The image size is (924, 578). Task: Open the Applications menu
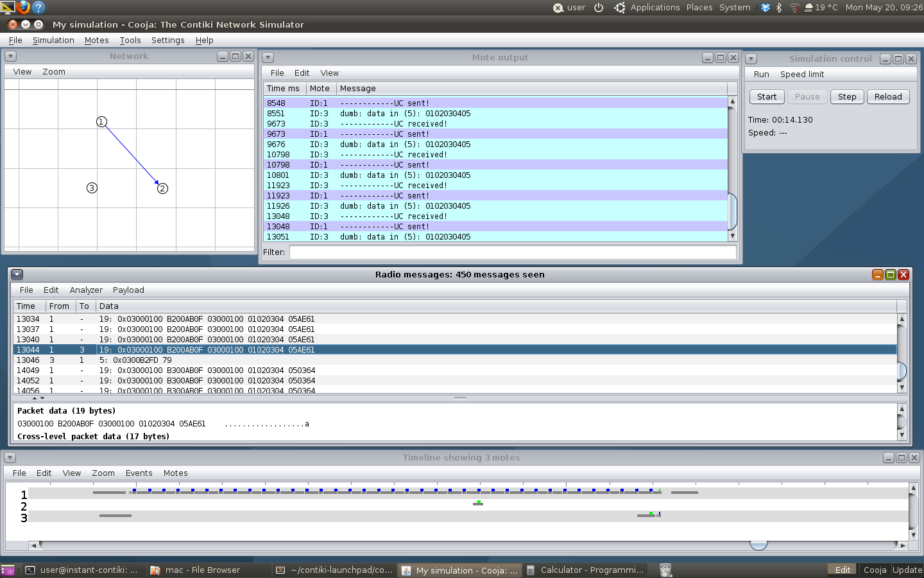click(654, 8)
